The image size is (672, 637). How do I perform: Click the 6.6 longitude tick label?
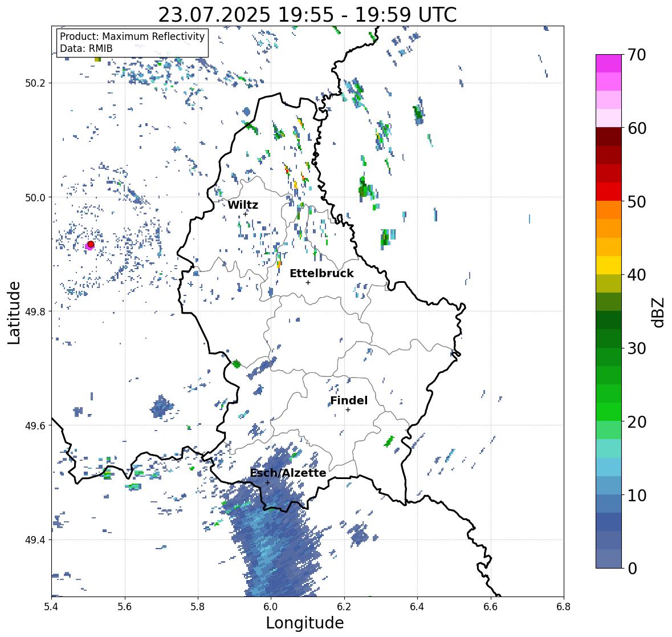tap(491, 607)
